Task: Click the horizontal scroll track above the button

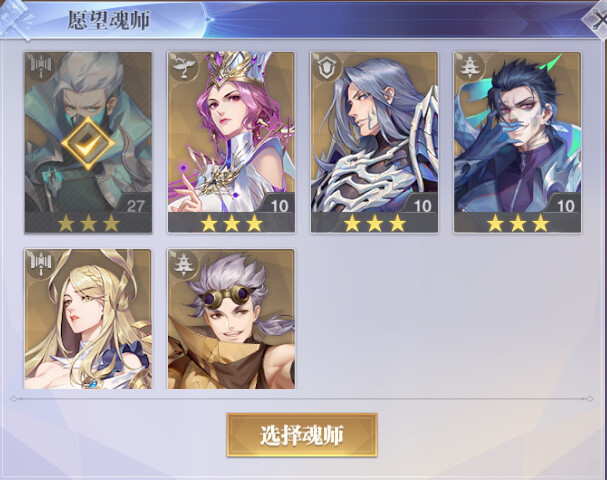Action: (x=302, y=398)
